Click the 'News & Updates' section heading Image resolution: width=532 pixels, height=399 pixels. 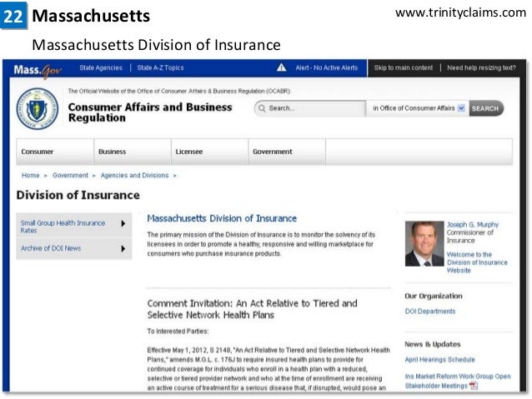pos(433,344)
